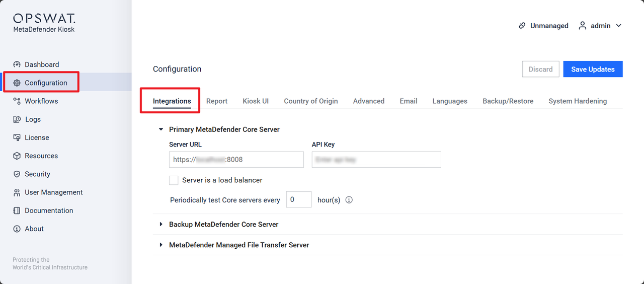
Task: Click the Save Updates button
Action: pyautogui.click(x=593, y=69)
